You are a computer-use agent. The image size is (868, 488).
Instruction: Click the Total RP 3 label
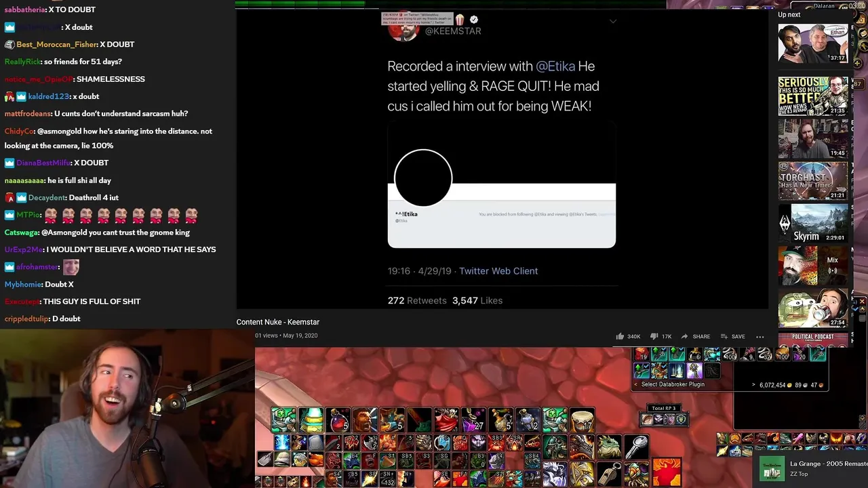coord(663,408)
